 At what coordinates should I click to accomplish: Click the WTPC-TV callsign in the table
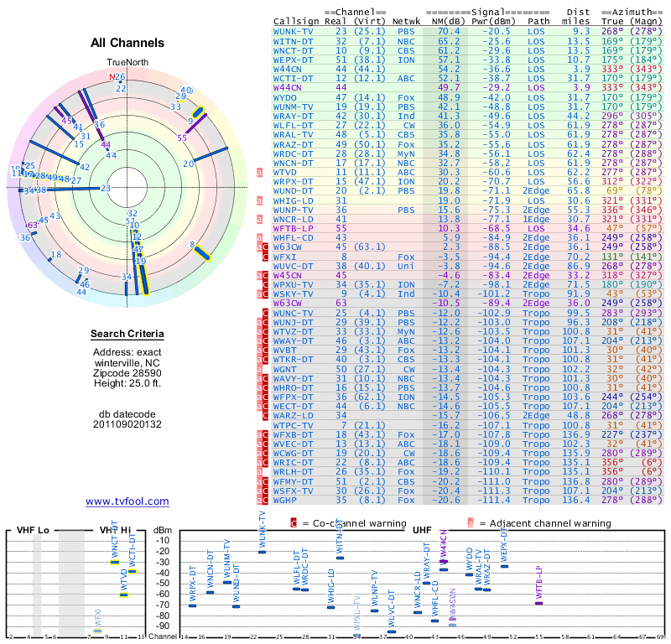(x=293, y=425)
